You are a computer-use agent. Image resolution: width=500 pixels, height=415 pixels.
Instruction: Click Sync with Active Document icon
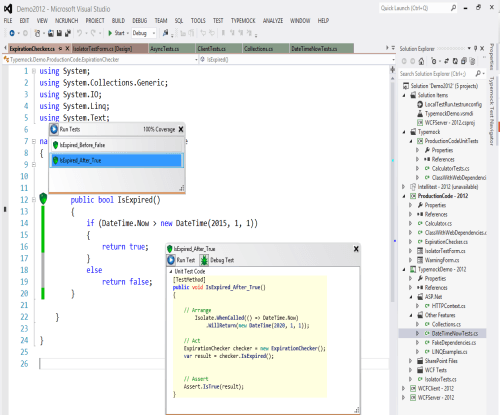[x=447, y=61]
